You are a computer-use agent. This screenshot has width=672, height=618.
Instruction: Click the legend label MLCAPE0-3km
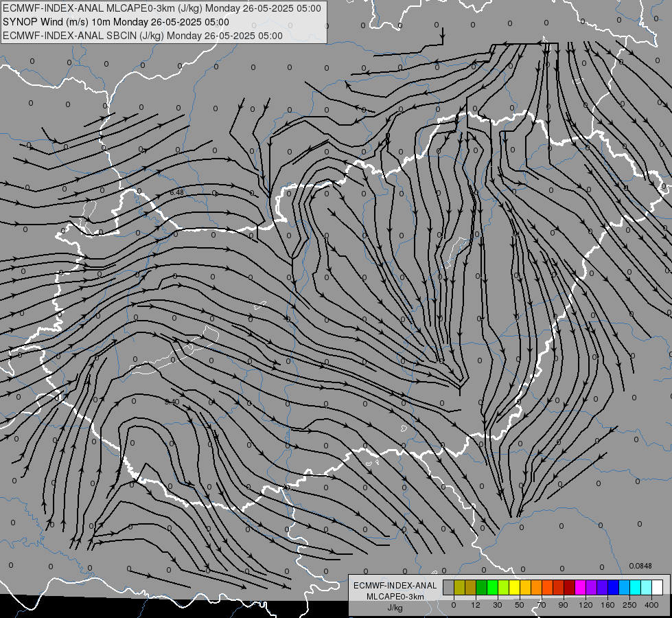395,597
